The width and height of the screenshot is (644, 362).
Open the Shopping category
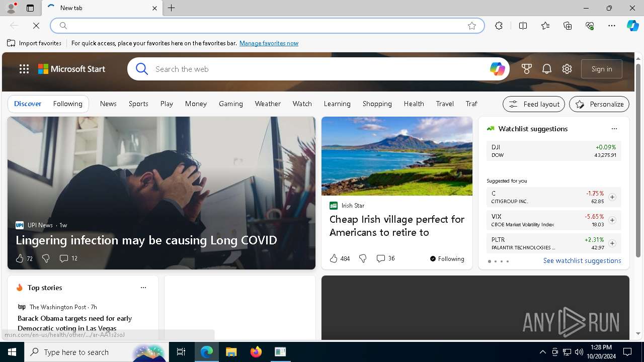pos(377,104)
